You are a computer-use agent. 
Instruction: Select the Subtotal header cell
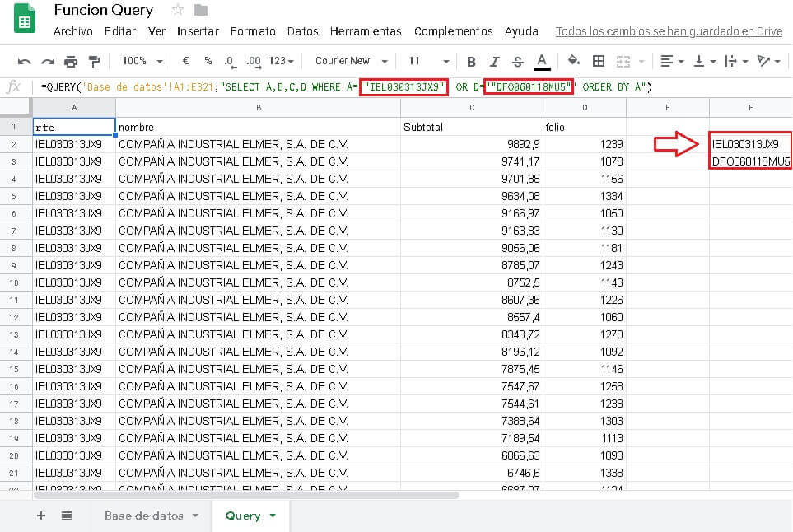coord(471,127)
